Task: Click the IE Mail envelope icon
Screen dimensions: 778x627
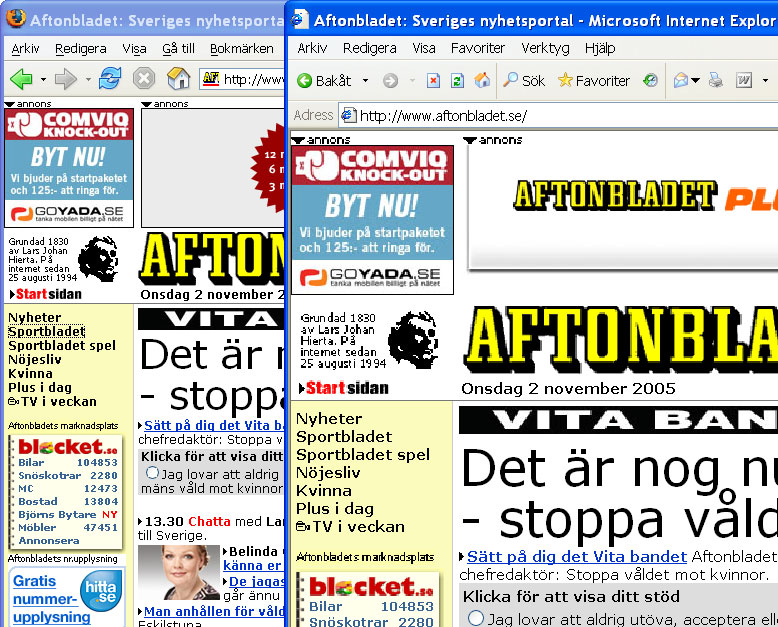Action: [x=680, y=80]
